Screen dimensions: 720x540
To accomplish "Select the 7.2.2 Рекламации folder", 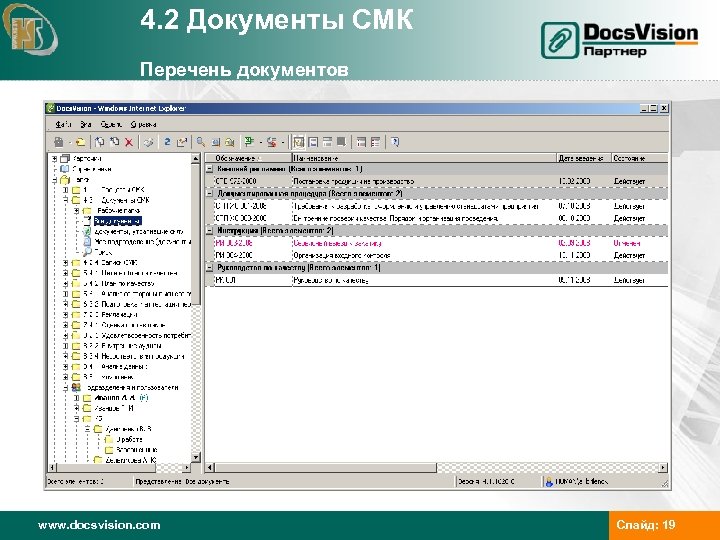I will [x=111, y=315].
